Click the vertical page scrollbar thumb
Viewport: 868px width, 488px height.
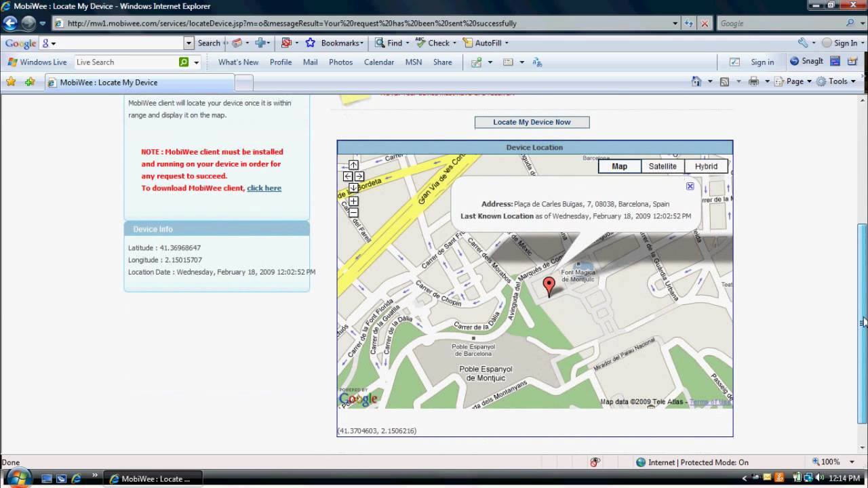[x=863, y=323]
